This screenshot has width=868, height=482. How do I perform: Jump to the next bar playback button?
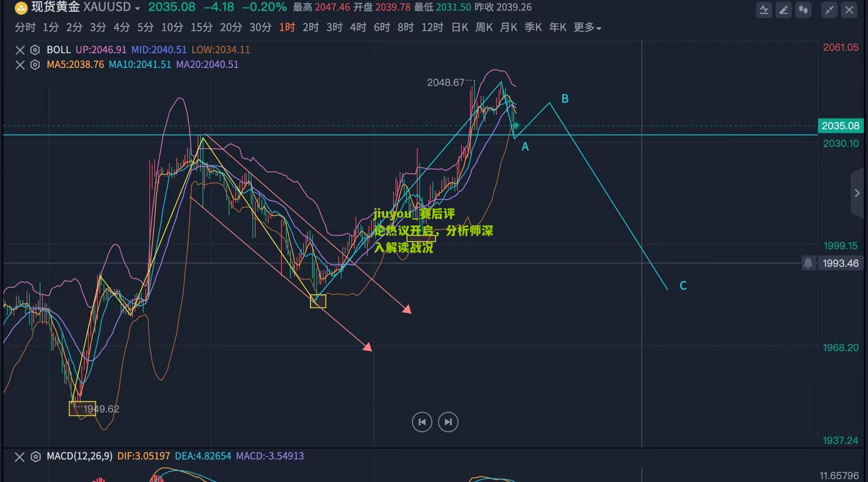[448, 422]
